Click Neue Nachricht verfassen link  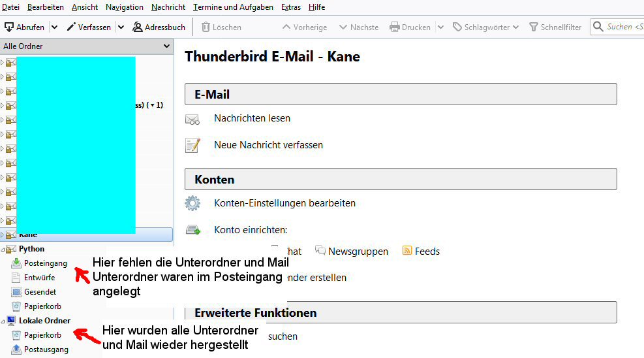pos(268,145)
